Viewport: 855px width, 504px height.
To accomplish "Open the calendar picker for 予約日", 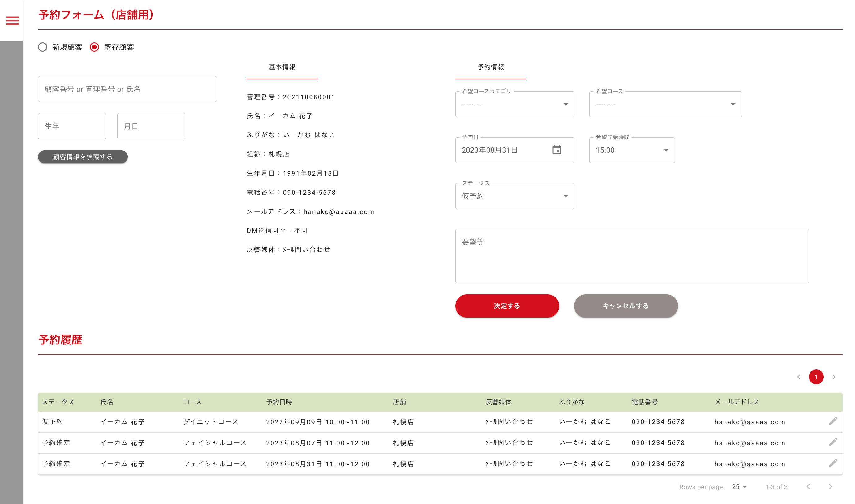I will coord(556,150).
